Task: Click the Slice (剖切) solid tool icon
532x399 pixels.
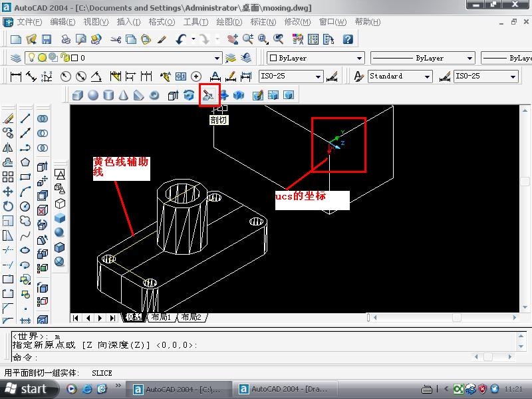Action: point(209,95)
